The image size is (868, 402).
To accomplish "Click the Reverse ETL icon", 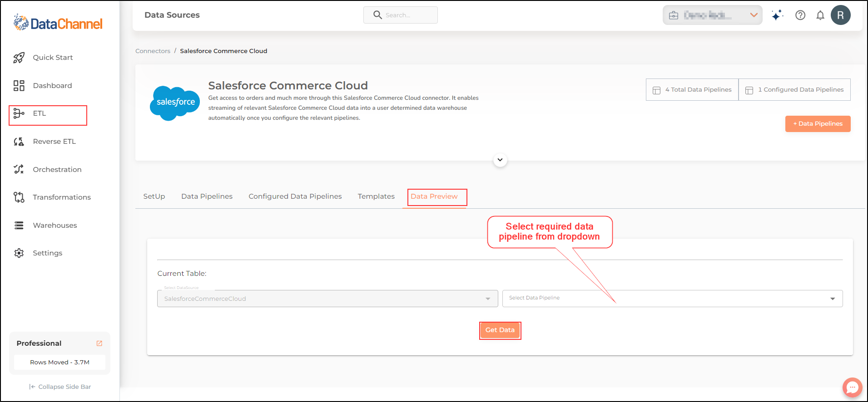I will click(19, 142).
